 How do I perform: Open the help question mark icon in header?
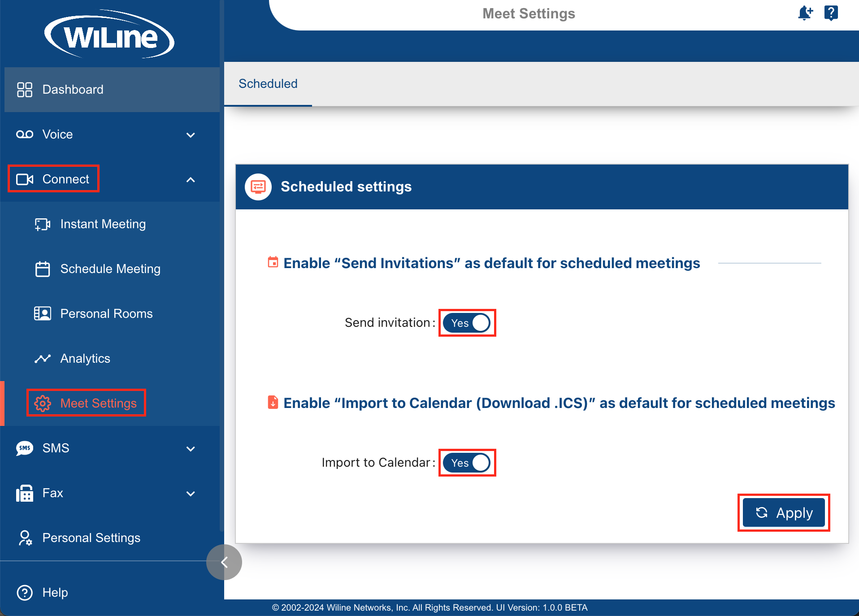[831, 13]
